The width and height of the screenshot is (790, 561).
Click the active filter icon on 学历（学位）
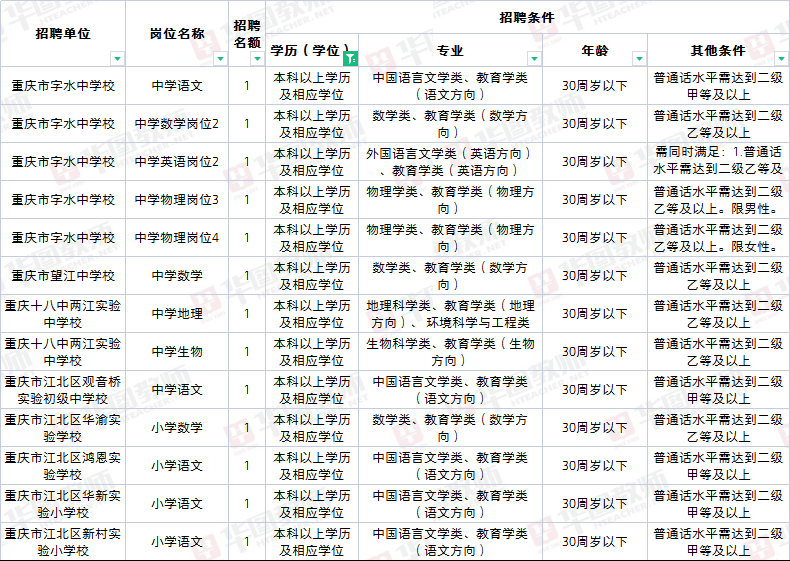(x=350, y=58)
